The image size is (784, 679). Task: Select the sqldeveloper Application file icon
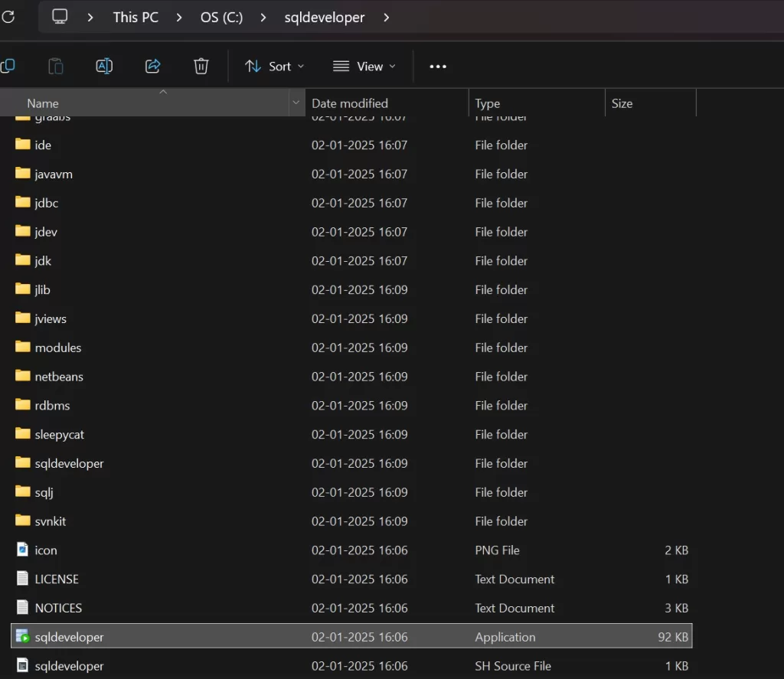pyautogui.click(x=24, y=637)
